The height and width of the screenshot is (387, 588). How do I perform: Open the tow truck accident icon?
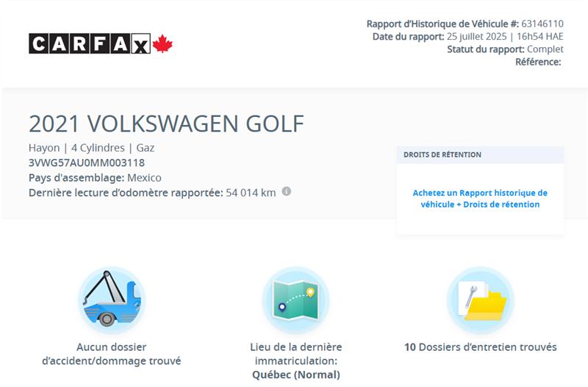(x=112, y=300)
